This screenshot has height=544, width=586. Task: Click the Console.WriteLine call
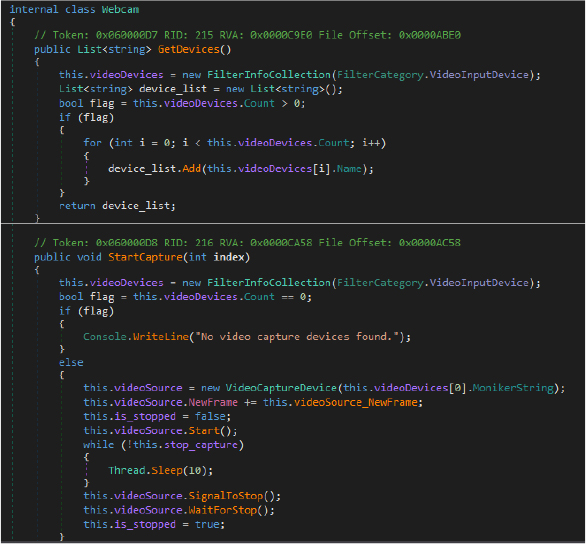[x=136, y=337]
